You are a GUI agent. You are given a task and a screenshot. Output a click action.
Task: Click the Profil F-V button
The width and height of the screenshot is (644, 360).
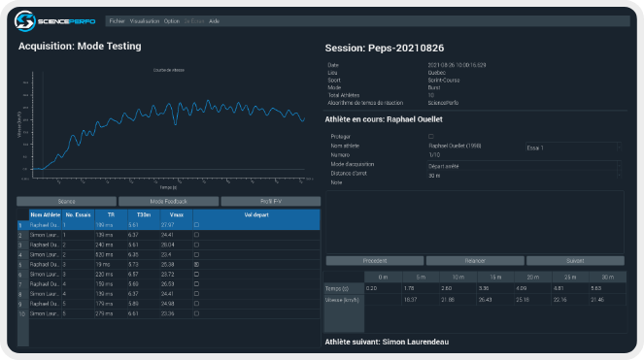271,201
